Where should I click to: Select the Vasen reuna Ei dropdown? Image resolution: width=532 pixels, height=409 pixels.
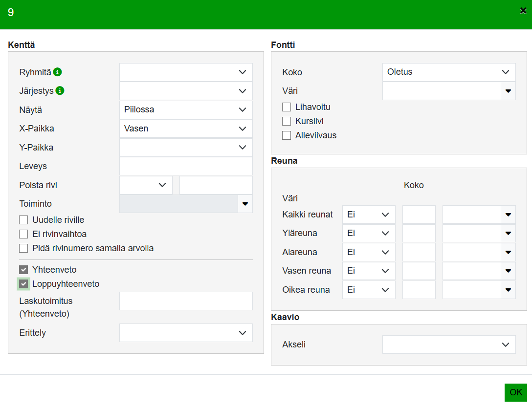click(x=368, y=271)
